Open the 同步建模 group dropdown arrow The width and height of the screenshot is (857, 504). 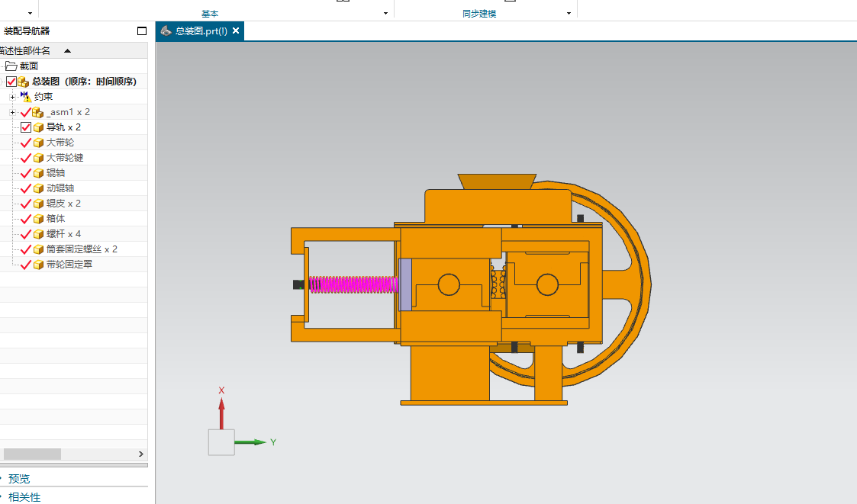coord(569,14)
